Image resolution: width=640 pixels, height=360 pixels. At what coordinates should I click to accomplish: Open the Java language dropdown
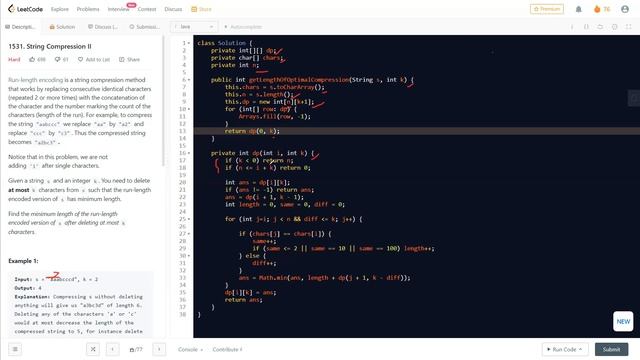[x=194, y=27]
